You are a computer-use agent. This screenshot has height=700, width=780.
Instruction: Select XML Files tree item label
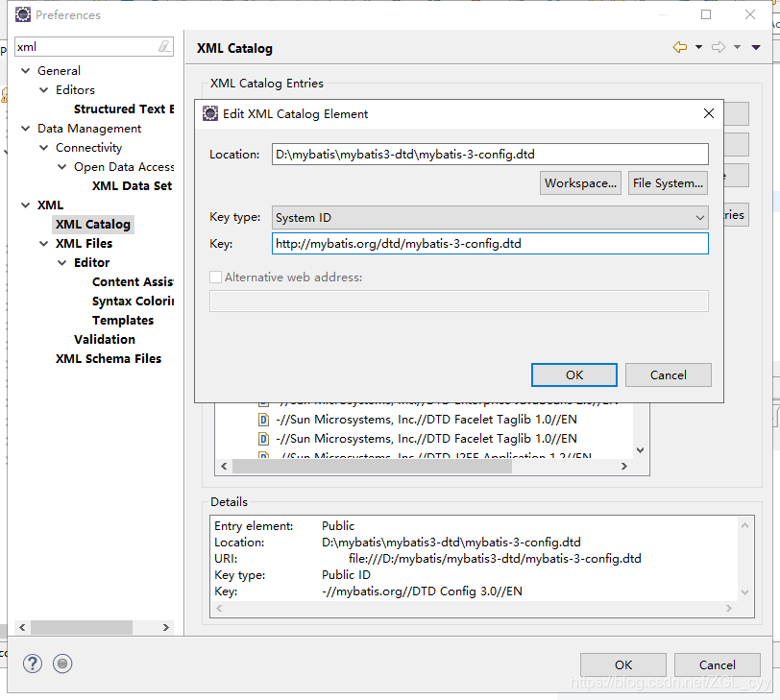[85, 244]
